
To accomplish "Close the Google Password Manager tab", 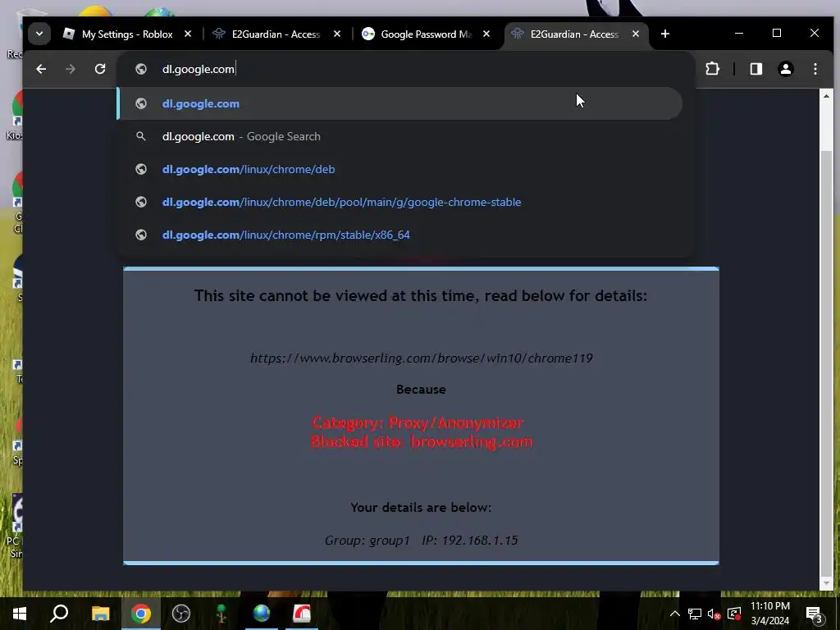I will 486,34.
